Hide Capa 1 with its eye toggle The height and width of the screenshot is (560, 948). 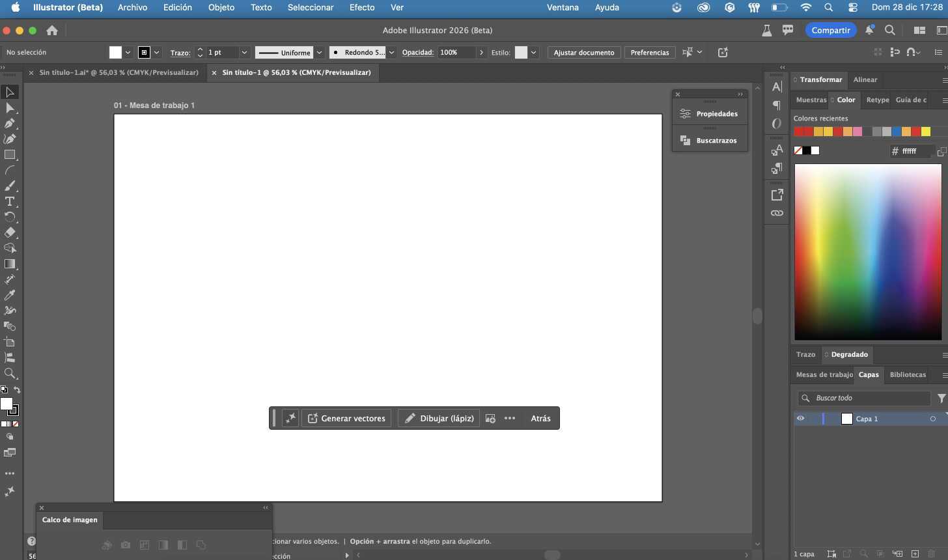pos(800,418)
